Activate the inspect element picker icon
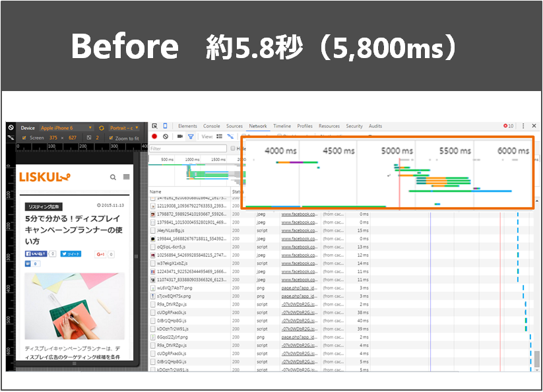Screen dimensions: 543x392 [155, 126]
